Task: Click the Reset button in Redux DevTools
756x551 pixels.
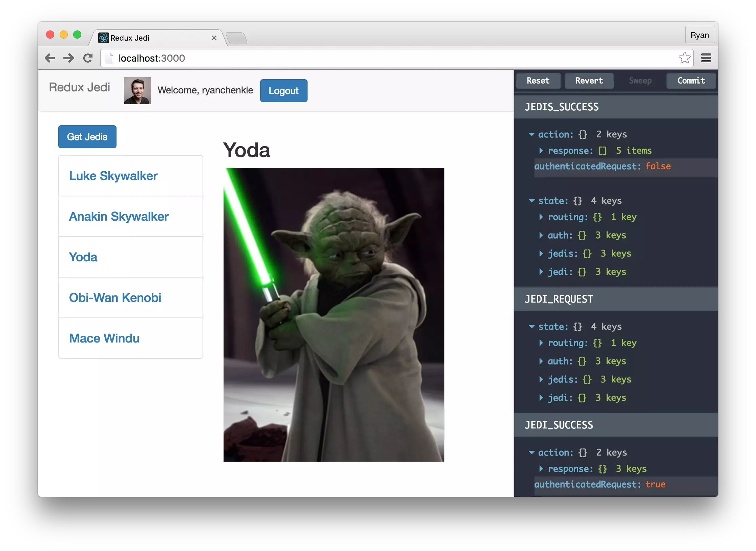Action: 538,81
